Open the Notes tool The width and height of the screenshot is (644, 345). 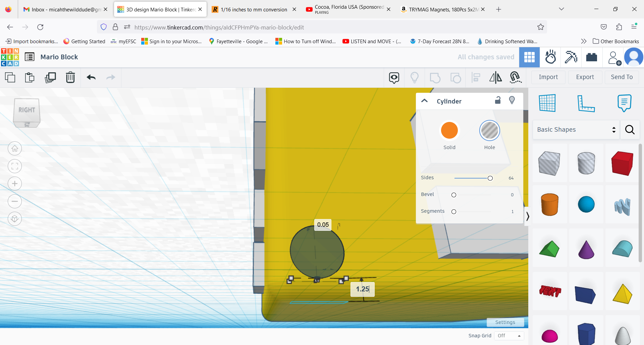tap(624, 103)
